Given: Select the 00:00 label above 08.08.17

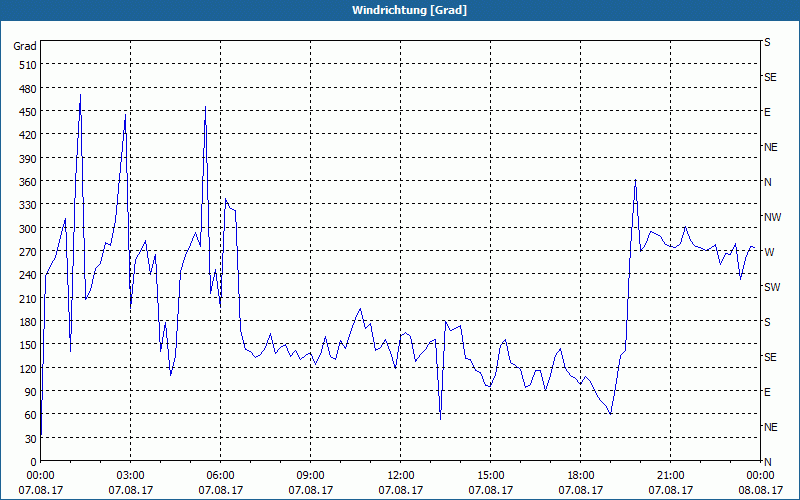Looking at the screenshot, I should [760, 476].
